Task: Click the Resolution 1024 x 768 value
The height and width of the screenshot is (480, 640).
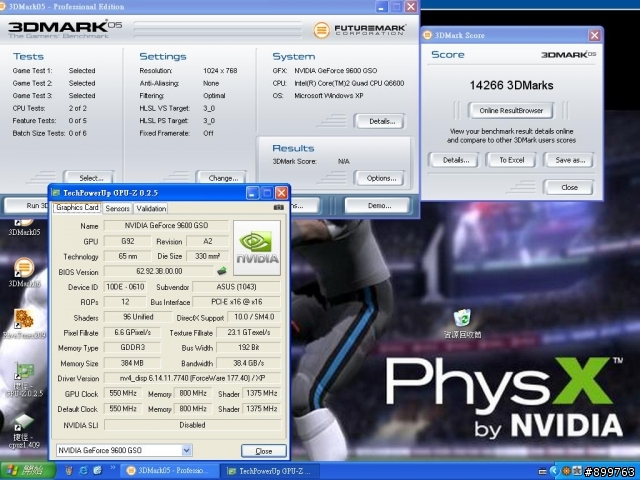Action: coord(220,71)
